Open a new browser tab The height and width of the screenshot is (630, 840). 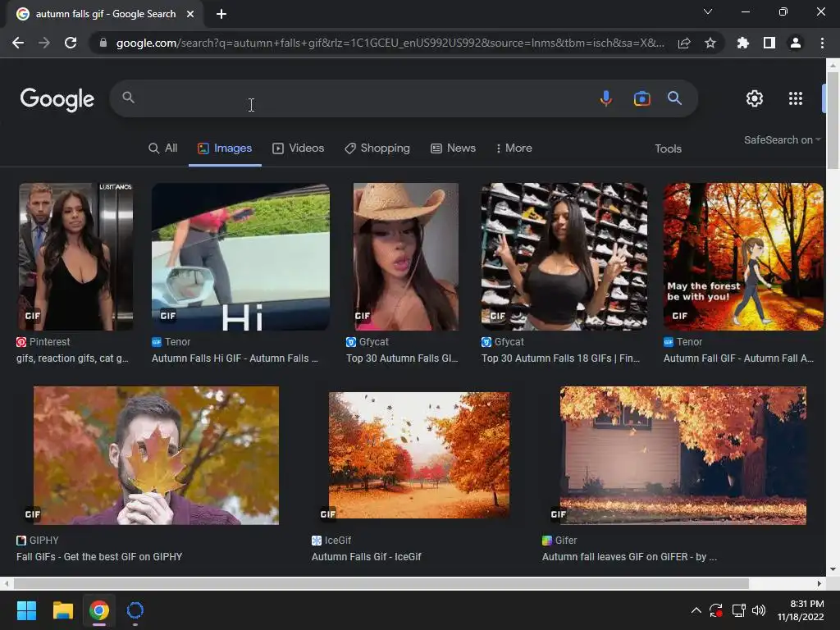(221, 14)
